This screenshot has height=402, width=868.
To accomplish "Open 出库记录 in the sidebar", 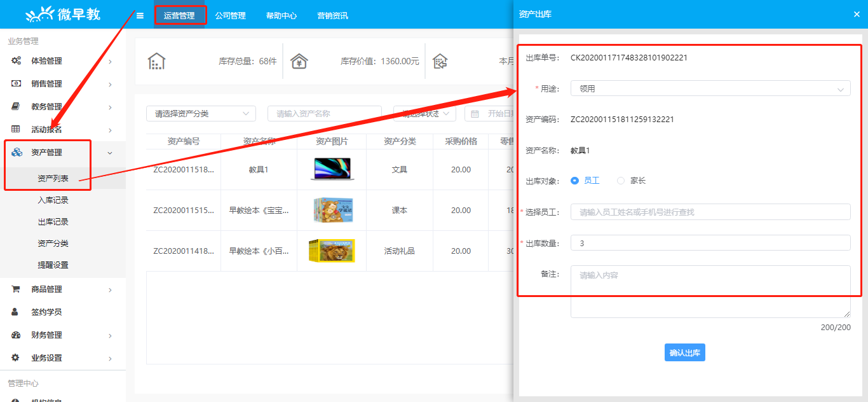I will coord(53,222).
